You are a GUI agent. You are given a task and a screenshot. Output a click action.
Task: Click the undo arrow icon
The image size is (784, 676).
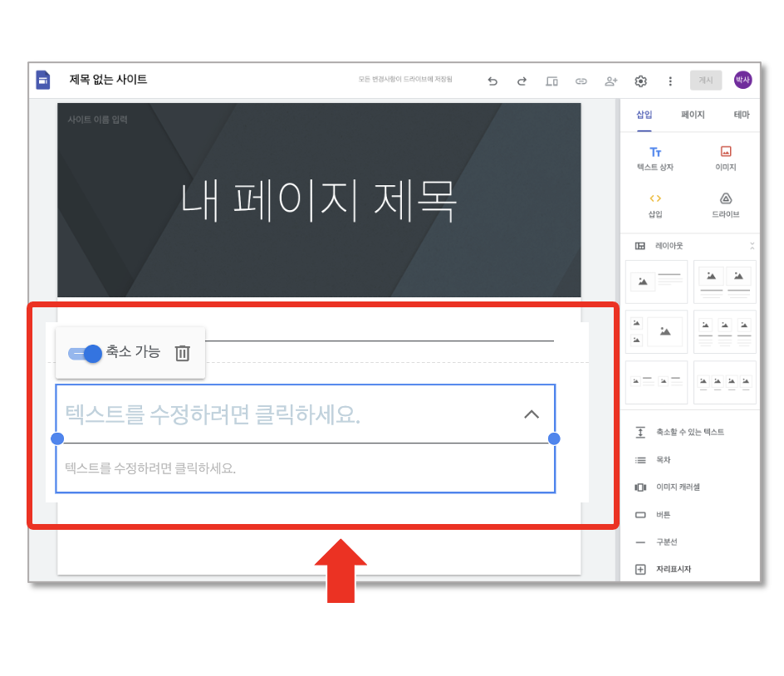tap(492, 81)
